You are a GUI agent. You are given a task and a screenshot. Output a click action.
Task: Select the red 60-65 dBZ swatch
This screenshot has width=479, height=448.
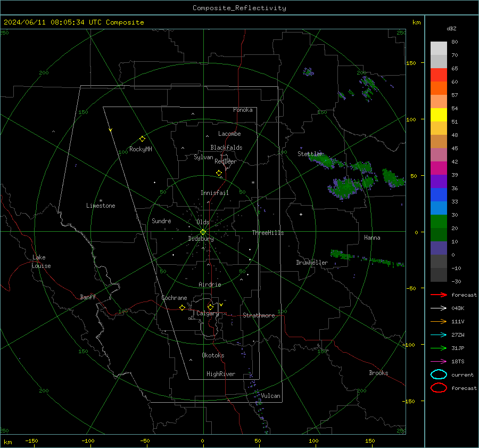click(x=439, y=75)
